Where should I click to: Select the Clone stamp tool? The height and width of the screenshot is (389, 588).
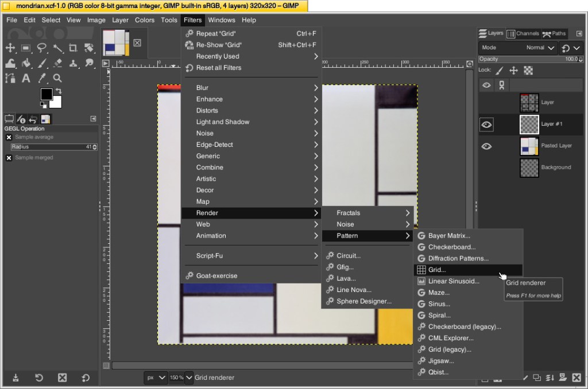point(73,63)
